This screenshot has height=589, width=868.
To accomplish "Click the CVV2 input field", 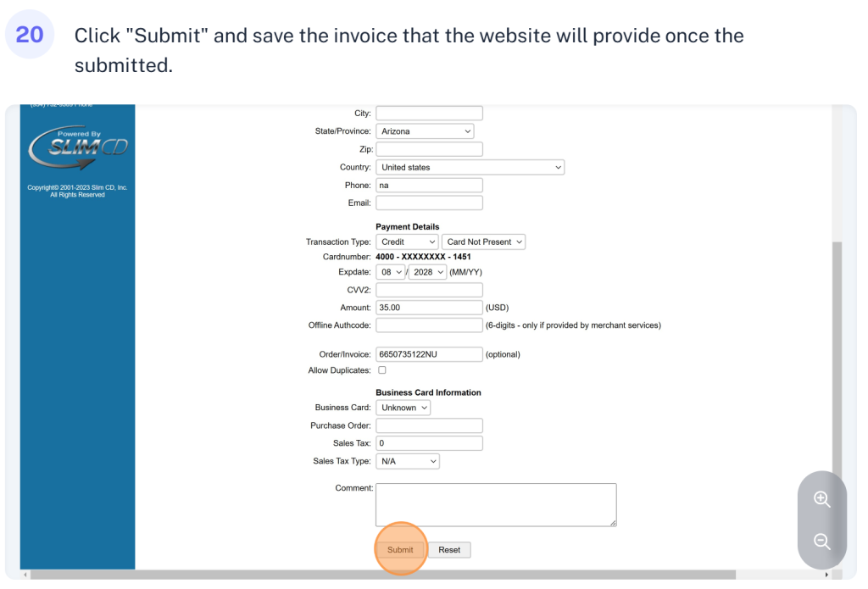I will pos(429,290).
